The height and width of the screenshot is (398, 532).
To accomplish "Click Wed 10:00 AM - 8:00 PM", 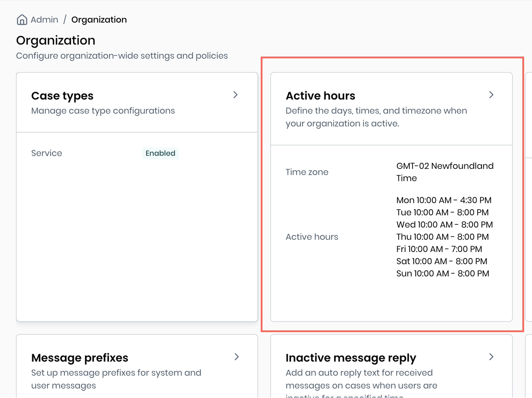I will (445, 225).
